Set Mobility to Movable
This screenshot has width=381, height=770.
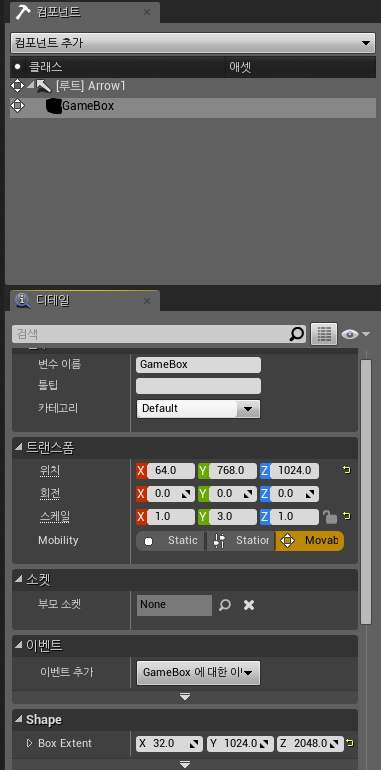[309, 541]
